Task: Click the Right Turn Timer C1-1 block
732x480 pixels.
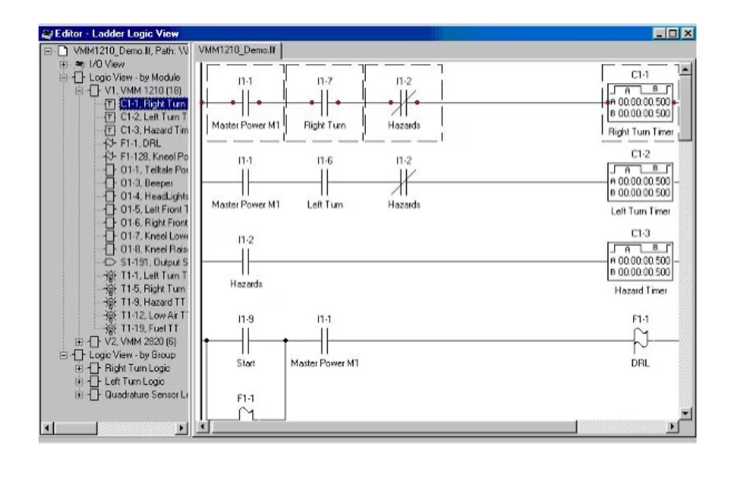Action: (x=640, y=102)
